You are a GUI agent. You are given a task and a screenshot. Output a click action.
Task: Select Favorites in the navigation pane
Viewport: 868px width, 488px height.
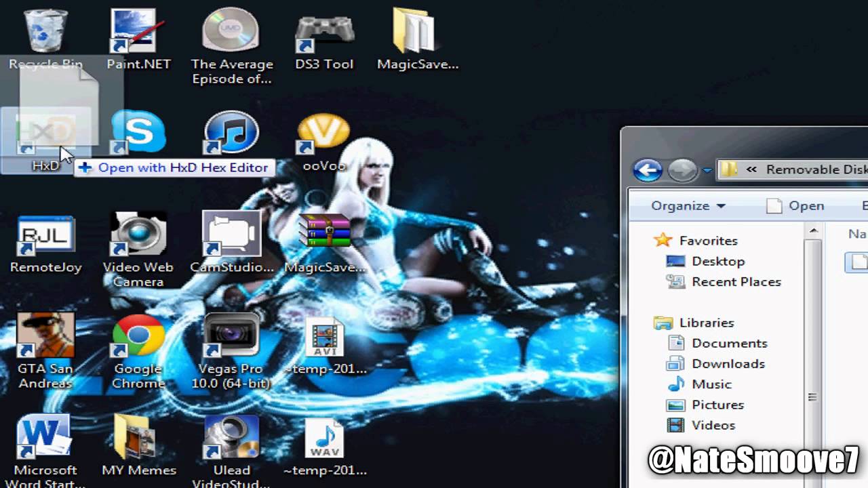[x=696, y=241]
